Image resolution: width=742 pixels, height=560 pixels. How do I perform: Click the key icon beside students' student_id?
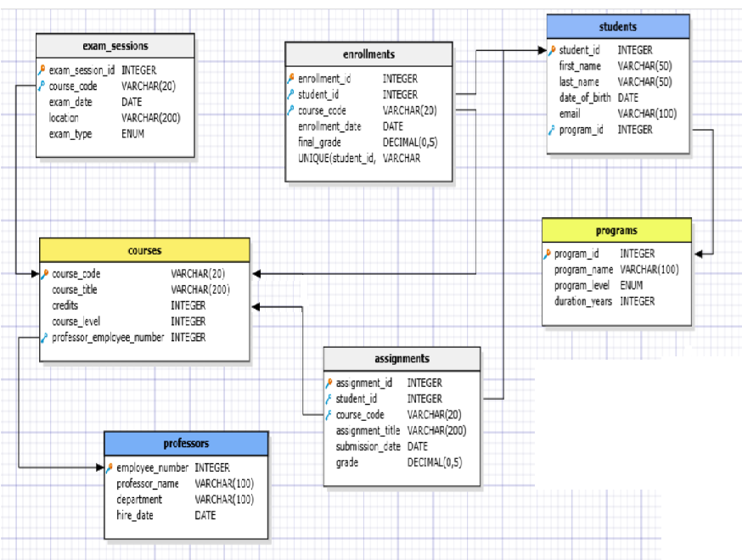click(552, 50)
